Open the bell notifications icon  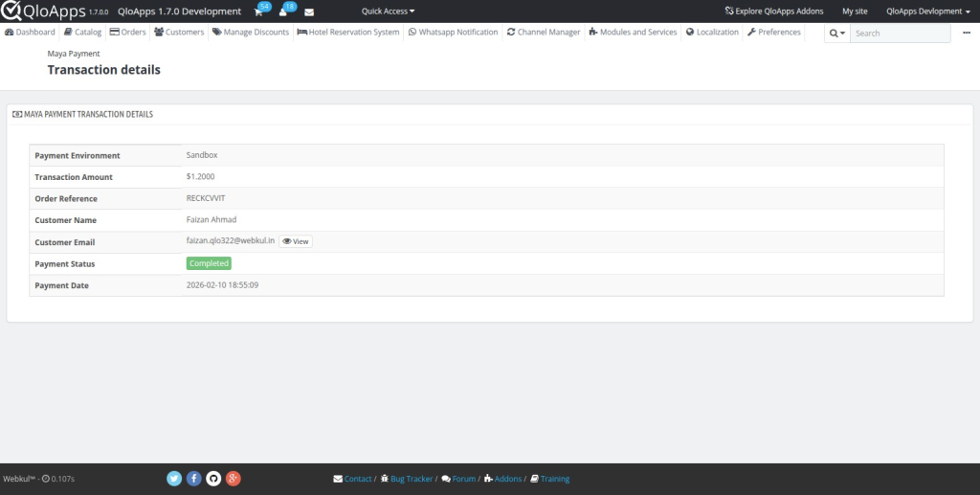[x=283, y=11]
